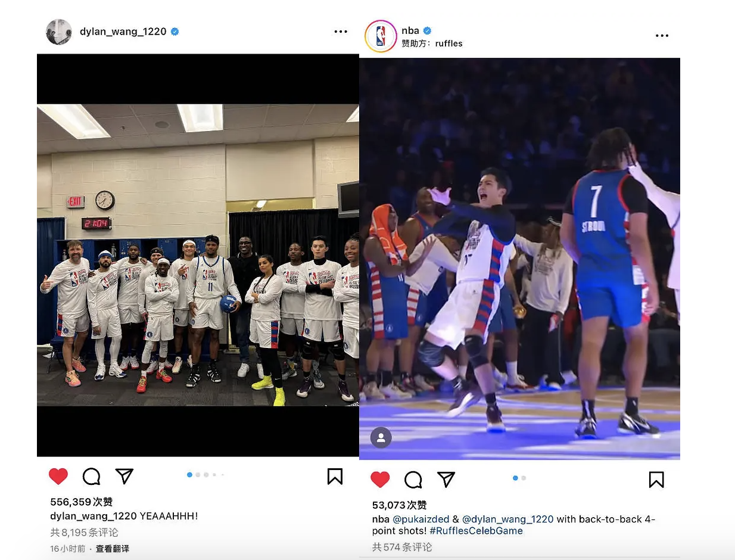Click 查看翻译 to translate caption
Viewport: 735px width, 560px height.
tap(113, 549)
